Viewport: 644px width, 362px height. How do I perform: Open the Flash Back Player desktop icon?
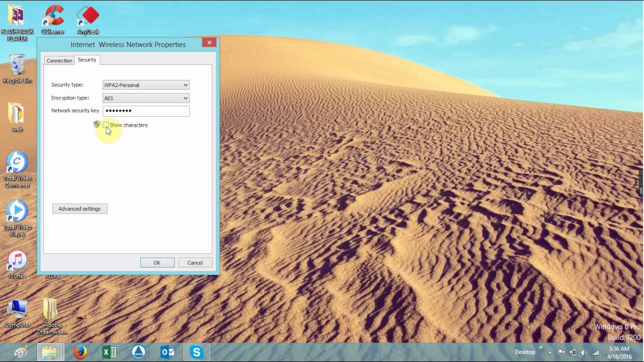point(17,23)
